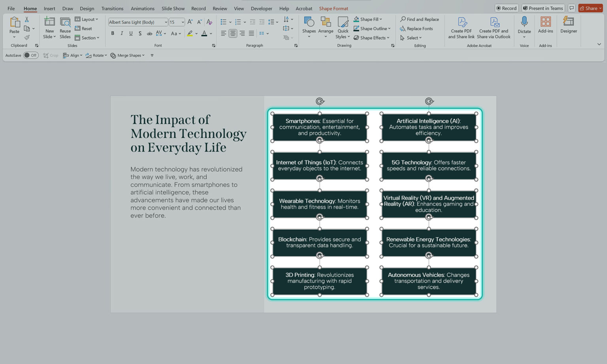Toggle underline formatting
Image resolution: width=607 pixels, height=364 pixels.
[x=131, y=33]
